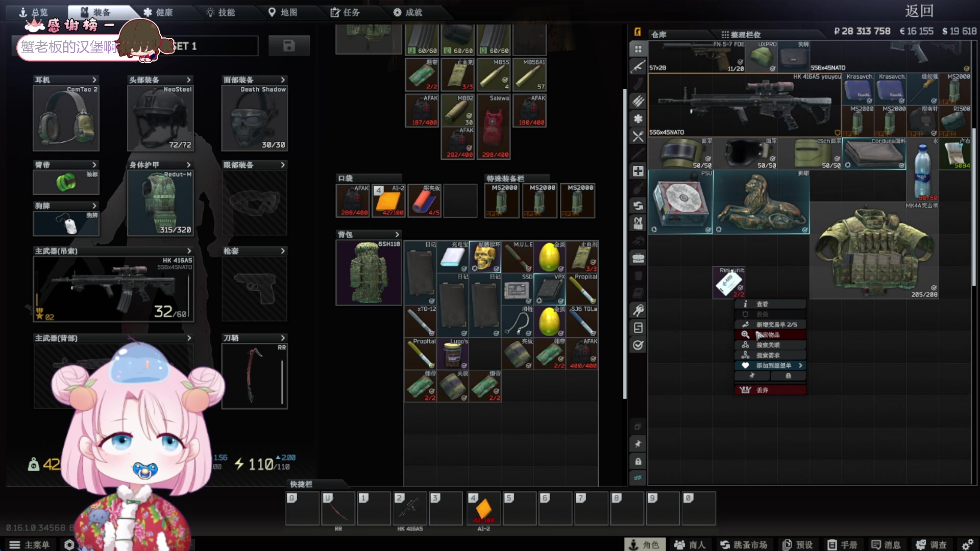Expand the 身体护甲 body armor slot arrow
Image resolution: width=980 pixels, height=551 pixels.
pos(189,165)
